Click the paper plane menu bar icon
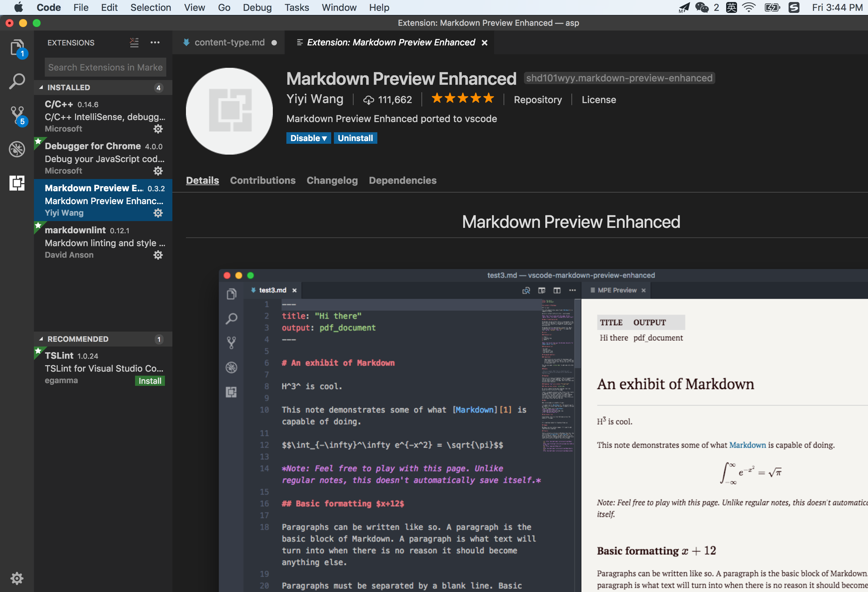The width and height of the screenshot is (868, 592). pos(684,7)
